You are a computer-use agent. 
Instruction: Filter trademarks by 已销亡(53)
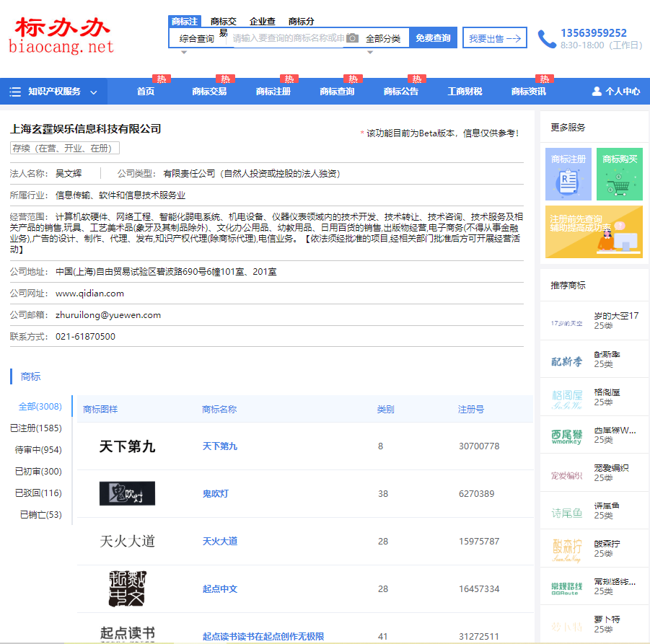(x=40, y=514)
